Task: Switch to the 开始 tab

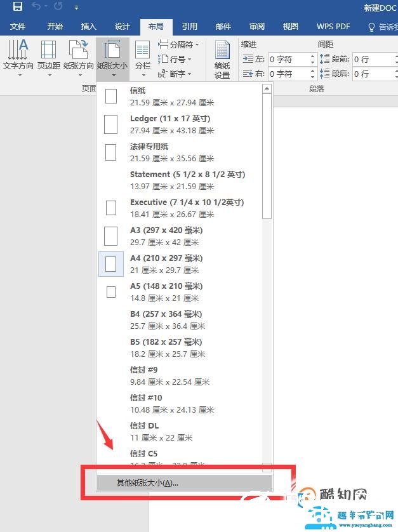Action: tap(55, 27)
